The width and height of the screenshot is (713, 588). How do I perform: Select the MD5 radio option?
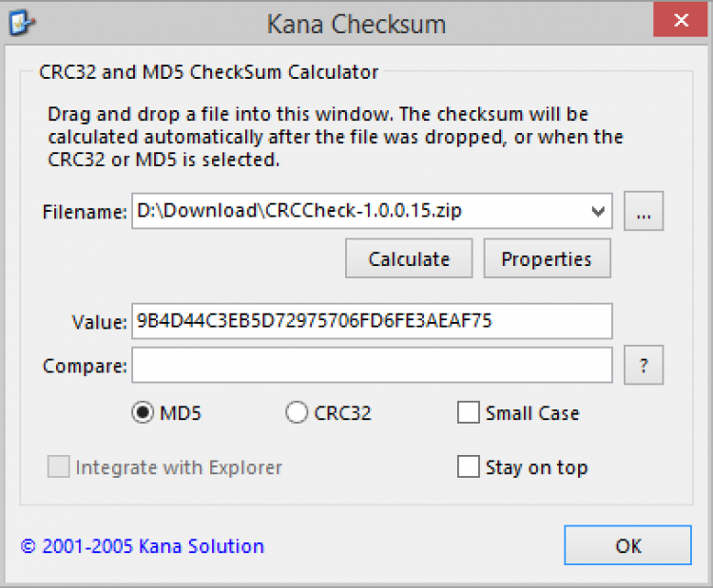143,413
